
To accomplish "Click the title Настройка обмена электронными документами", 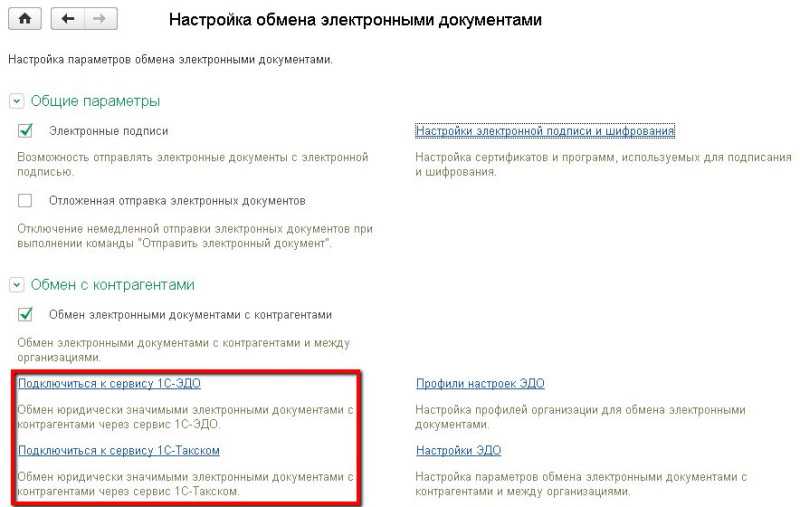I will point(355,20).
